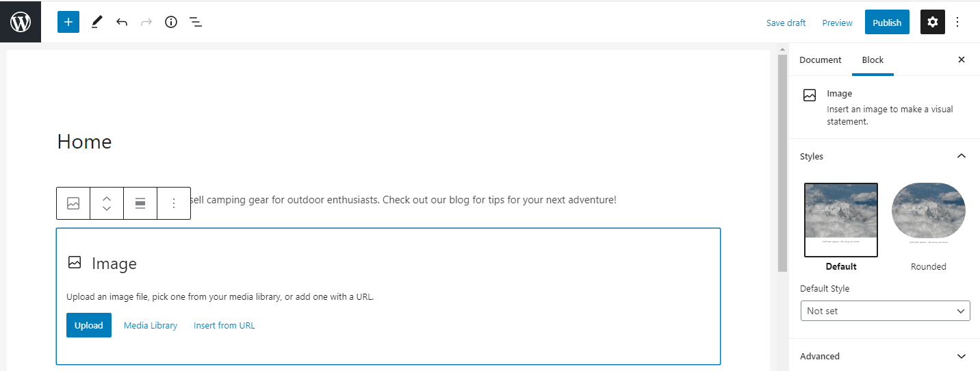Click the Upload button

coord(89,325)
